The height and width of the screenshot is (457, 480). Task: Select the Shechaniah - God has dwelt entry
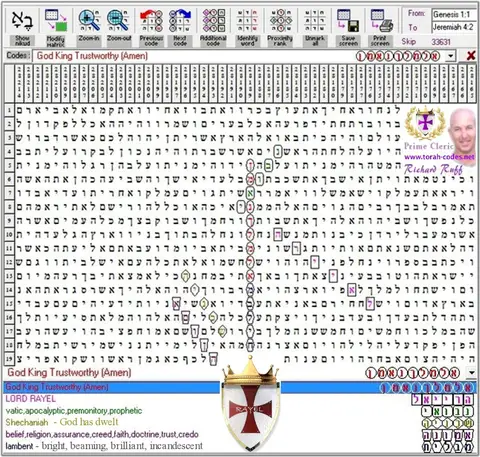(x=62, y=422)
